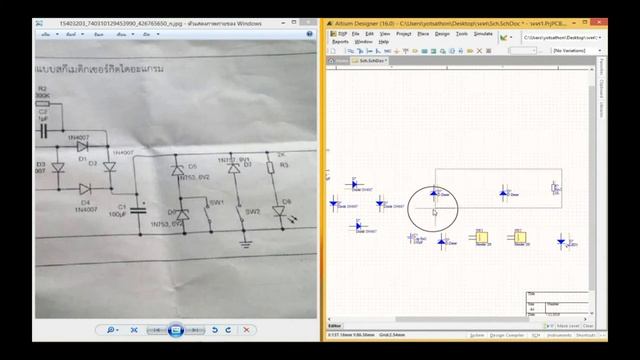Rotate image clockwise in photo viewer
The image size is (640, 360).
(228, 330)
